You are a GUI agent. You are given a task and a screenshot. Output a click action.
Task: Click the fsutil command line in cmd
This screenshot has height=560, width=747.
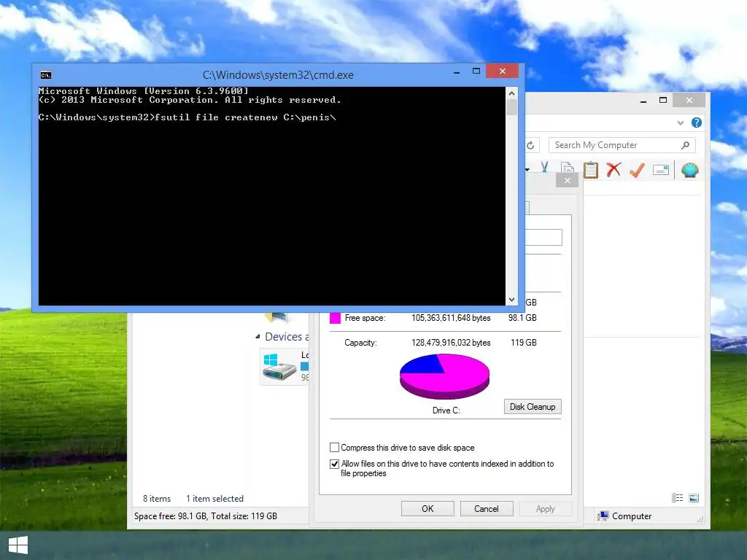coord(187,117)
